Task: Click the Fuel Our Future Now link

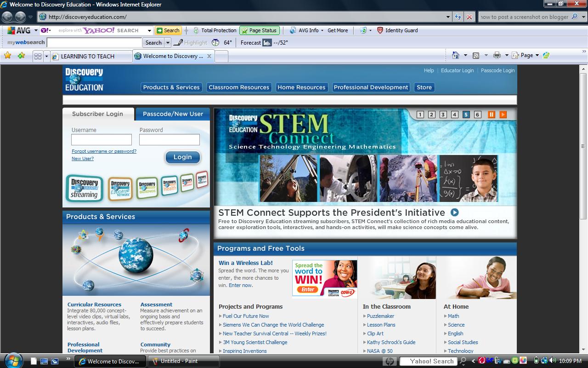Action: (x=246, y=316)
